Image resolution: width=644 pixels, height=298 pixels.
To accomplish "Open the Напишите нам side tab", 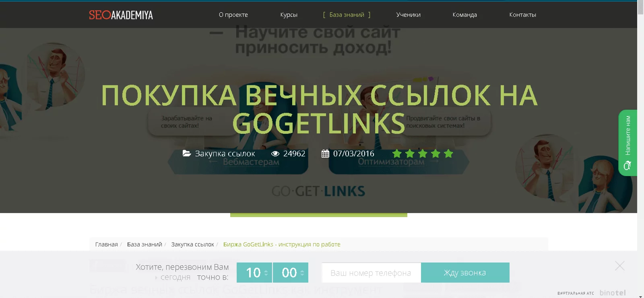I will tap(627, 143).
